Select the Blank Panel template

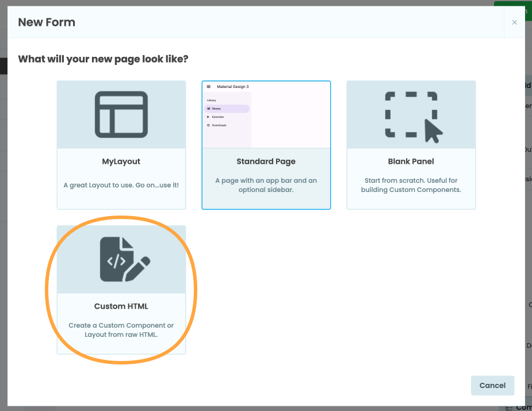click(x=411, y=145)
